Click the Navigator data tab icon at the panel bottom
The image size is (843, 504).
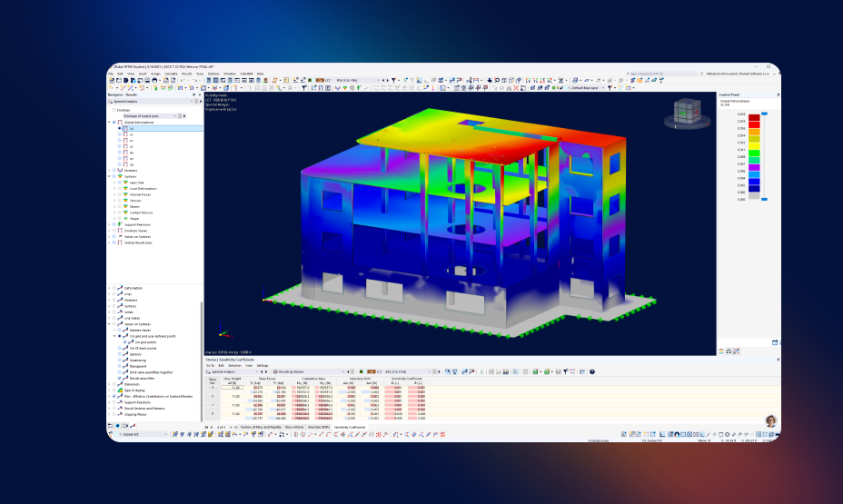(x=110, y=426)
